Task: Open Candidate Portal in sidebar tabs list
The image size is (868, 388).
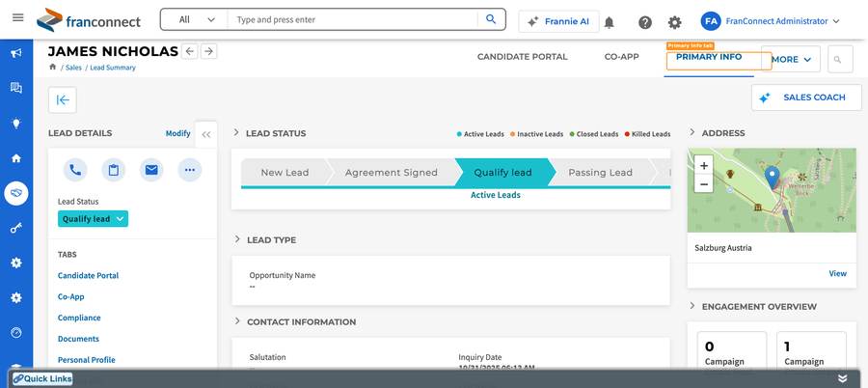Action: pos(88,275)
